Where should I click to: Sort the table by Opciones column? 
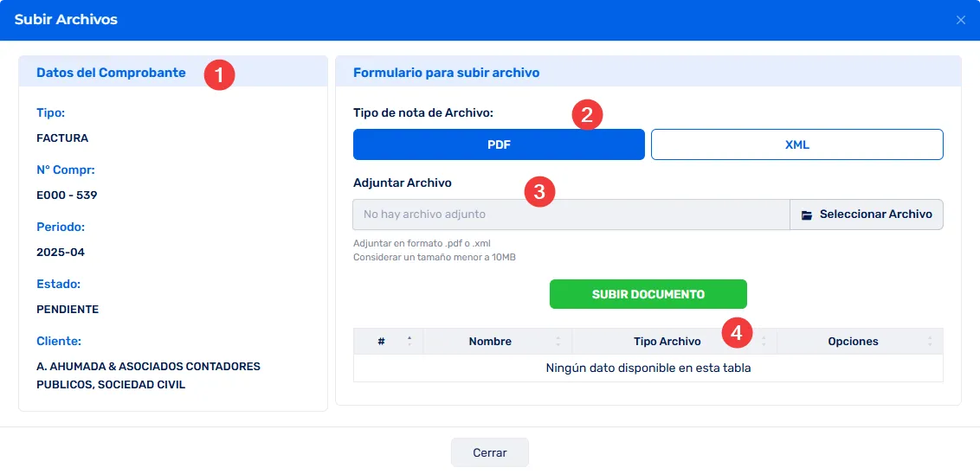[853, 342]
